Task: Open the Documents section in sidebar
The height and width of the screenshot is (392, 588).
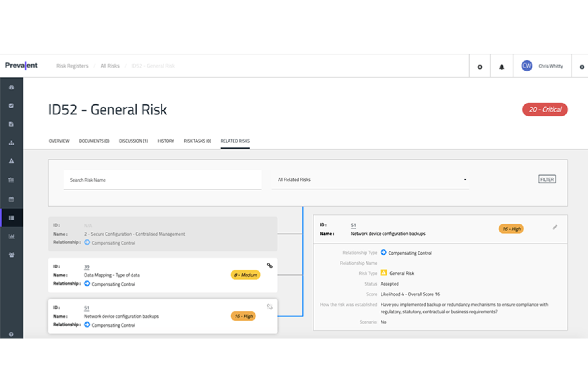Action: 12,124
